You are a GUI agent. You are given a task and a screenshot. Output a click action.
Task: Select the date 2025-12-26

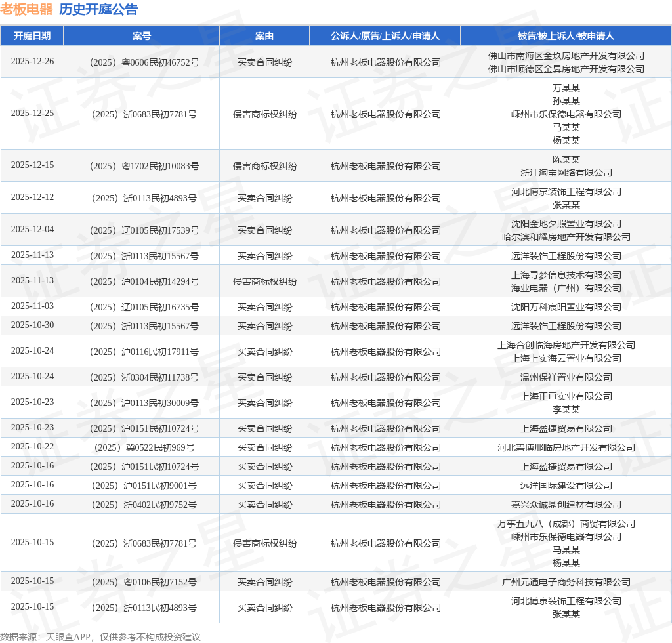point(33,61)
